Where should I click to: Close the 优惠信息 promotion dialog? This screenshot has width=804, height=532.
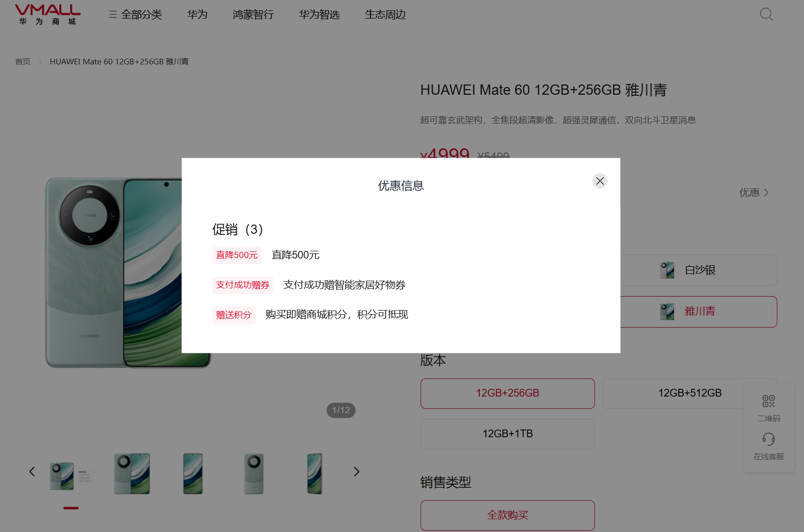[x=599, y=181]
